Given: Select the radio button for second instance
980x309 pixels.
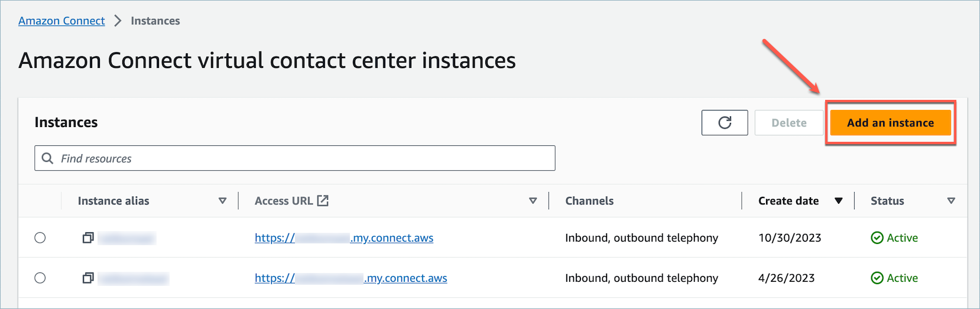Looking at the screenshot, I should pyautogui.click(x=40, y=278).
